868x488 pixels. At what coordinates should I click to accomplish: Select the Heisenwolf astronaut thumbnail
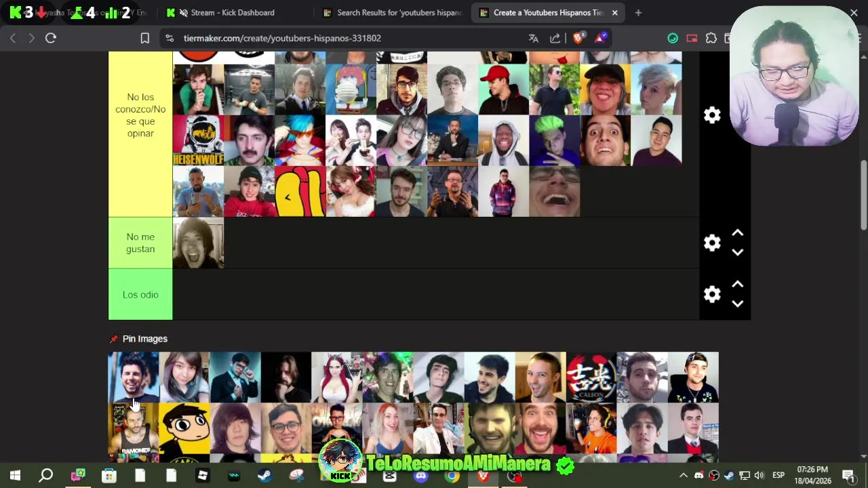198,140
